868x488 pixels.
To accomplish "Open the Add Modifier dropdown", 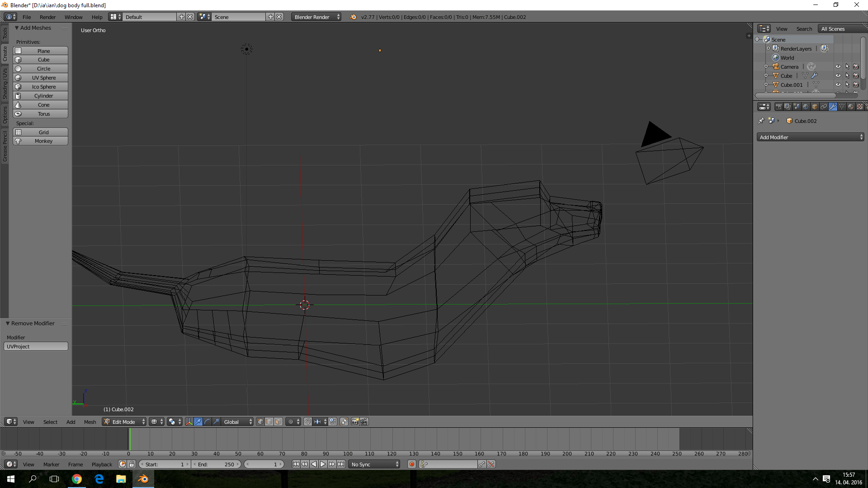I will pyautogui.click(x=810, y=137).
